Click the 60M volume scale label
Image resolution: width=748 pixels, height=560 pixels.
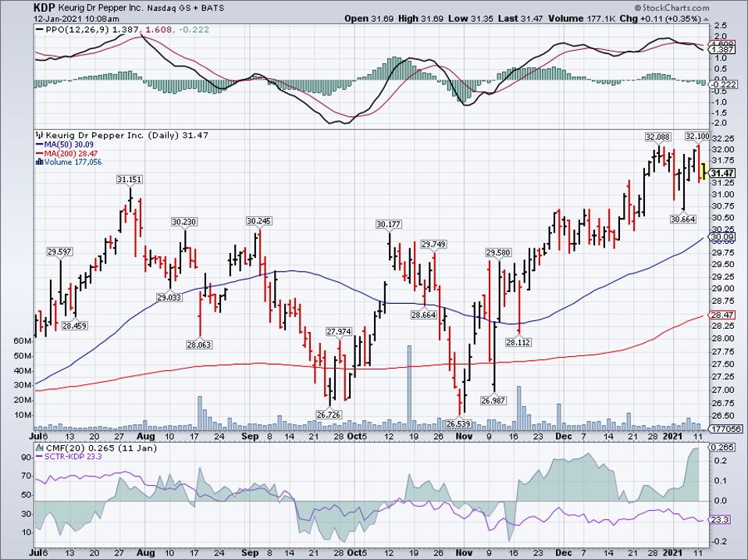click(x=23, y=341)
